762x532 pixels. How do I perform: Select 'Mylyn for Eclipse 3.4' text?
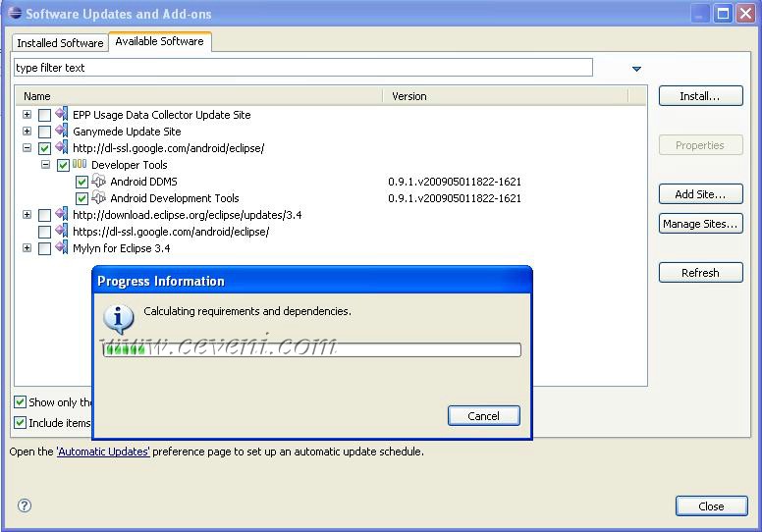pyautogui.click(x=122, y=248)
